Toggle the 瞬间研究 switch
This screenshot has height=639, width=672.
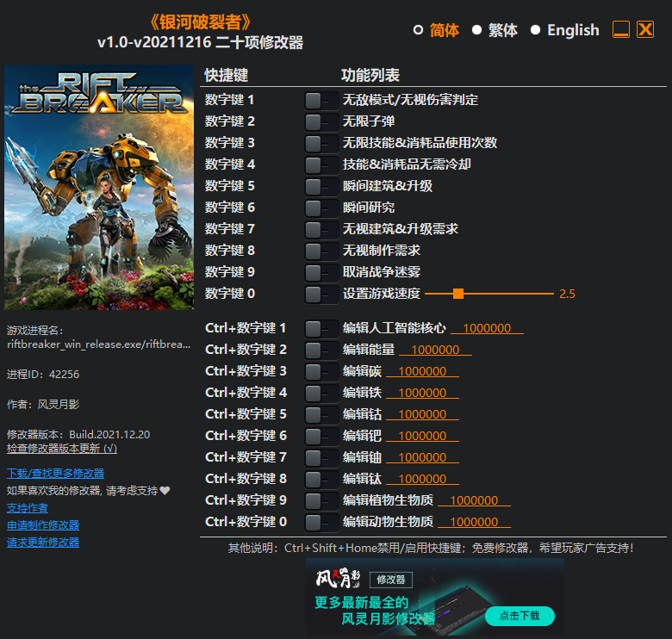point(321,208)
